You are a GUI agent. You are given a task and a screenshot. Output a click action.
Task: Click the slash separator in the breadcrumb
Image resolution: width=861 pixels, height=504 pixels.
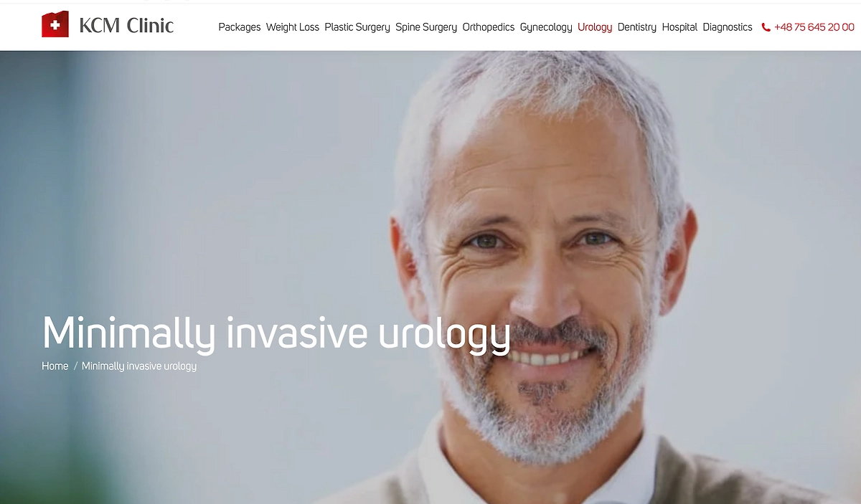75,366
